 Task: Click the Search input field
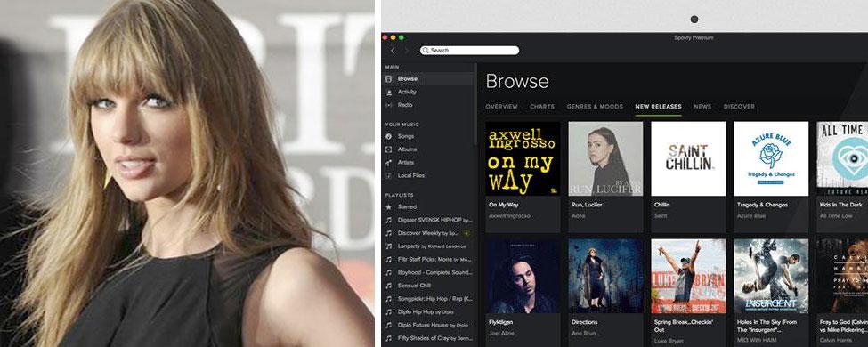469,51
